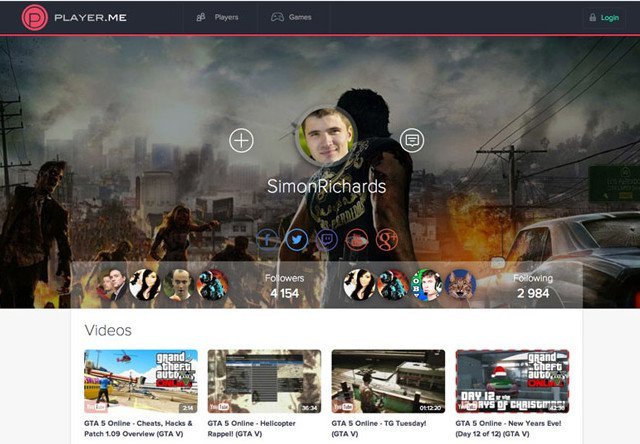Open the YouTube social icon
Viewport: 640px width, 444px height.
click(357, 239)
